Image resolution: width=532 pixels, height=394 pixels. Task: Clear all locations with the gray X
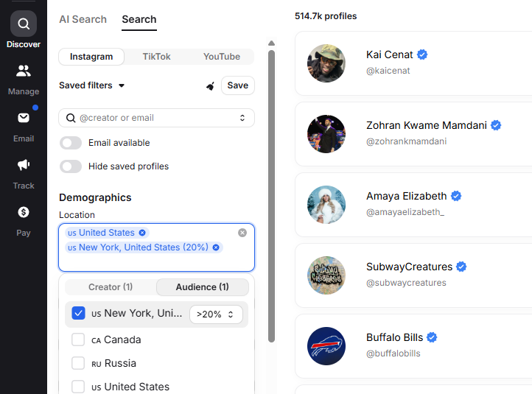[242, 233]
